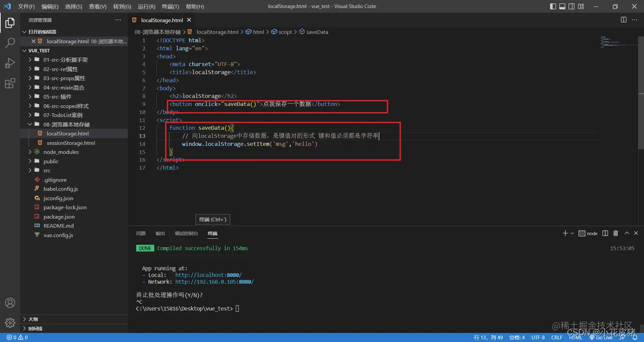
Task: Click the HTML language mode indicator
Action: click(576, 337)
